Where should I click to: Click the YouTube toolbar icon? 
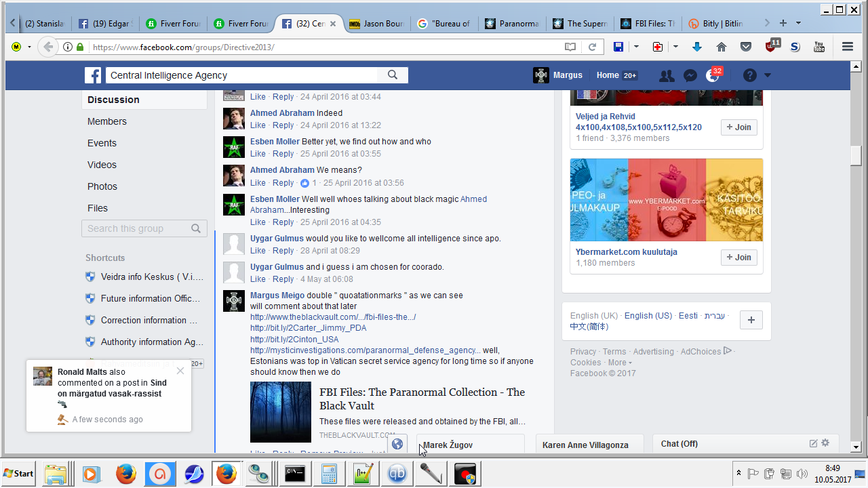pyautogui.click(x=819, y=47)
